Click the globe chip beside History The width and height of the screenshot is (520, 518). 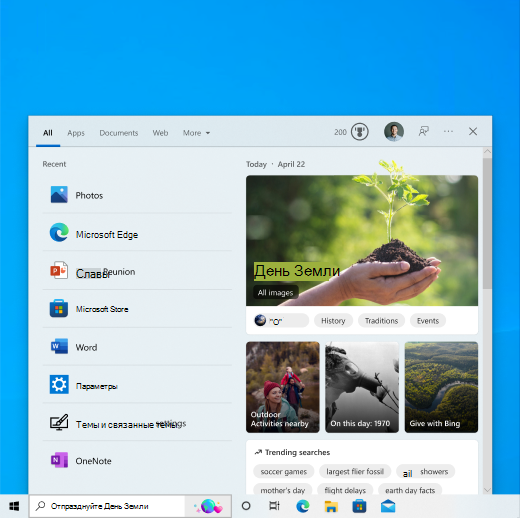point(281,321)
